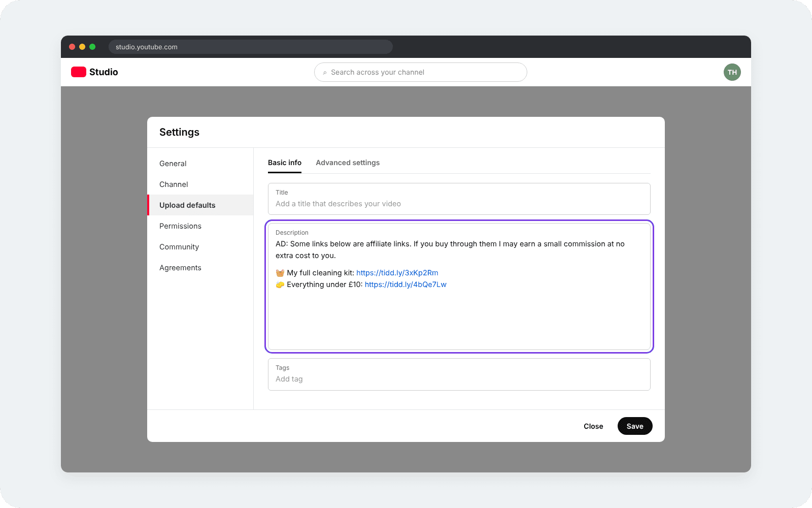Screen dimensions: 812x508
Task: Open the tidd.ly/3xKp2Rm cleaning kit link
Action: click(397, 273)
